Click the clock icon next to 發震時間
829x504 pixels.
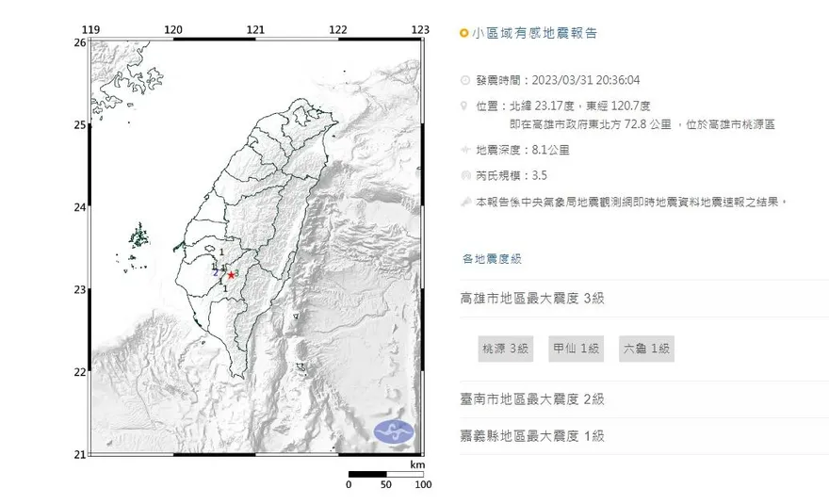tap(464, 80)
